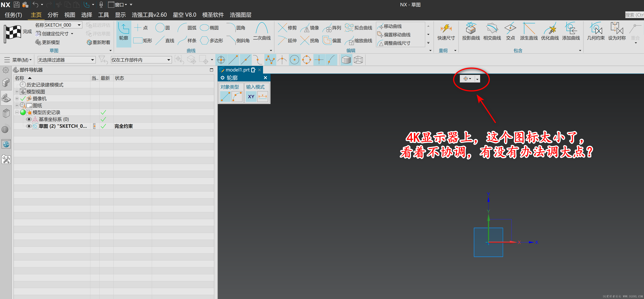The width and height of the screenshot is (644, 299).
Task: Click the Corner (拐角) tool
Action: (x=310, y=40)
